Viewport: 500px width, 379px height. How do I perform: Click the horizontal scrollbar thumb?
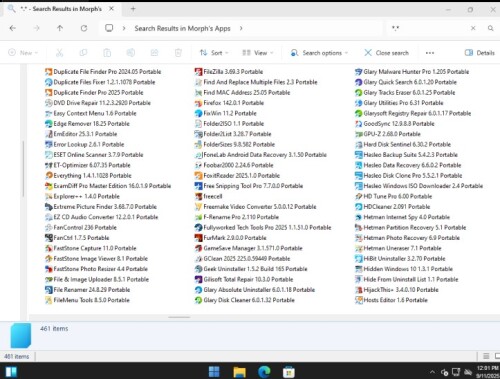[x=179, y=317]
